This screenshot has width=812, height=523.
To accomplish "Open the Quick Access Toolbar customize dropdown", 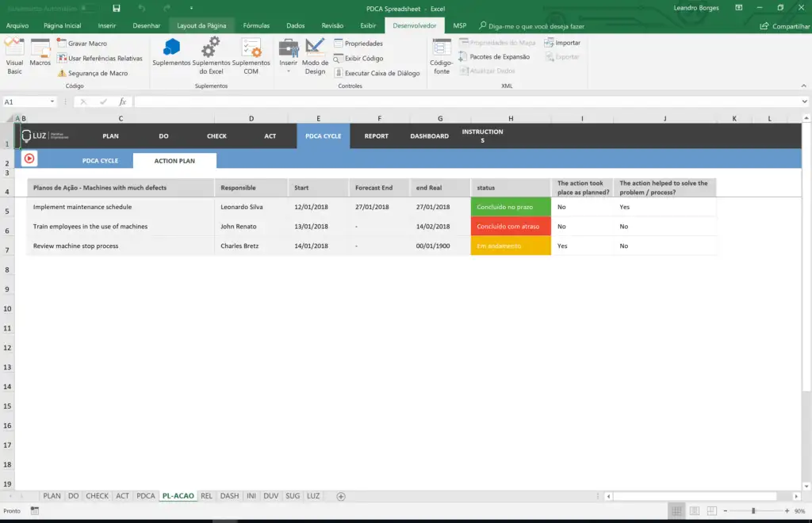I will coord(191,8).
